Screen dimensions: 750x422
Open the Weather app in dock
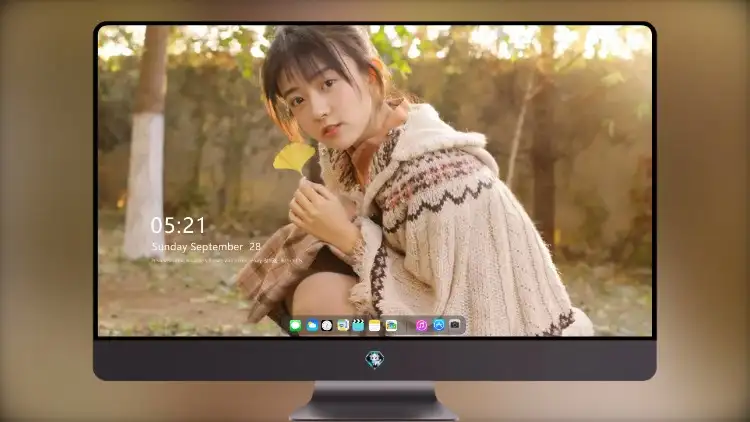pyautogui.click(x=312, y=326)
